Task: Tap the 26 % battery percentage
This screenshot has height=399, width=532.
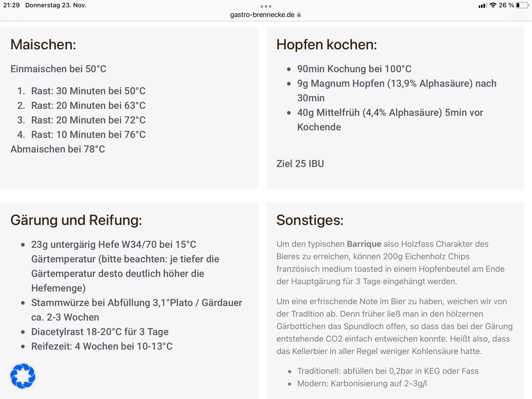Action: (506, 5)
